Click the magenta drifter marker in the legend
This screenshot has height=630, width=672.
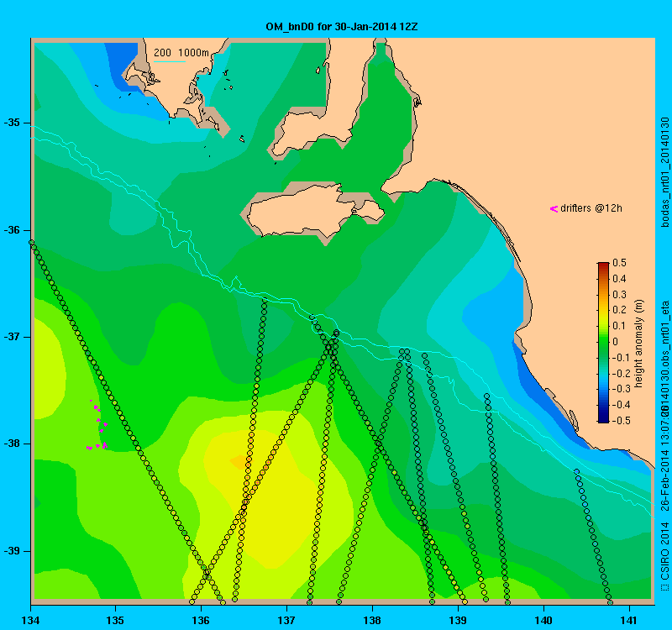pos(554,208)
